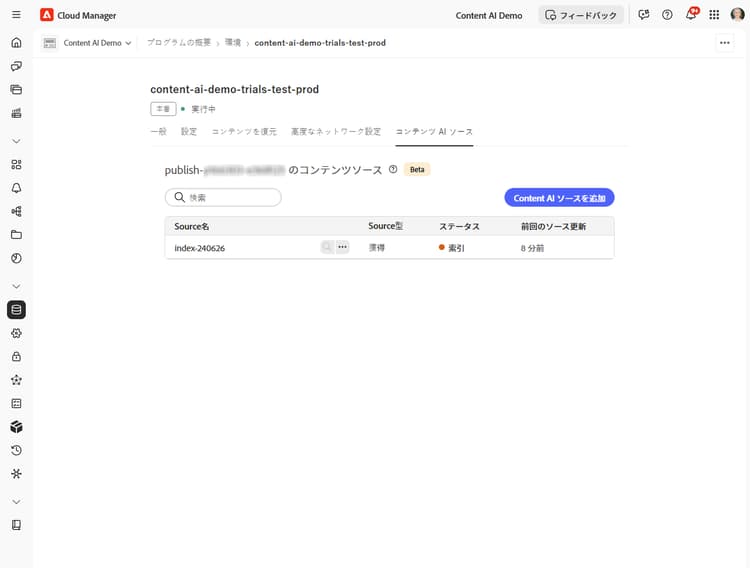
Task: Click the ステータス column header
Action: [459, 226]
